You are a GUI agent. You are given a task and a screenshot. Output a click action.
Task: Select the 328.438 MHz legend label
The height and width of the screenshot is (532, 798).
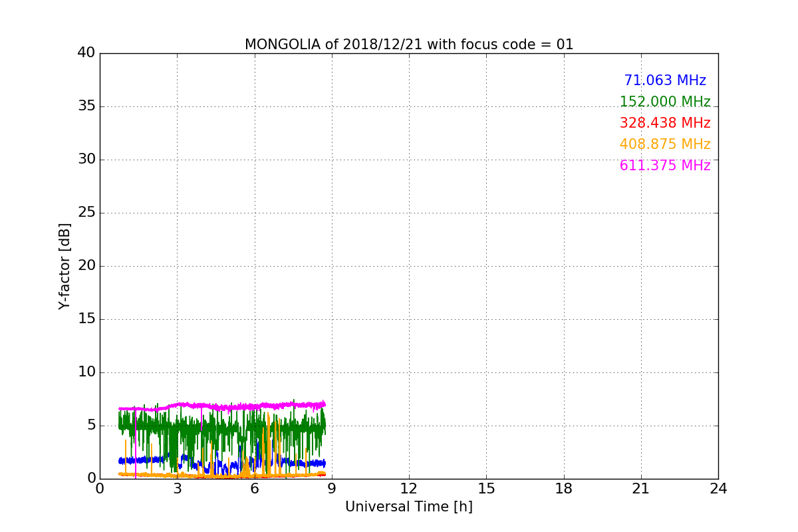tap(665, 123)
